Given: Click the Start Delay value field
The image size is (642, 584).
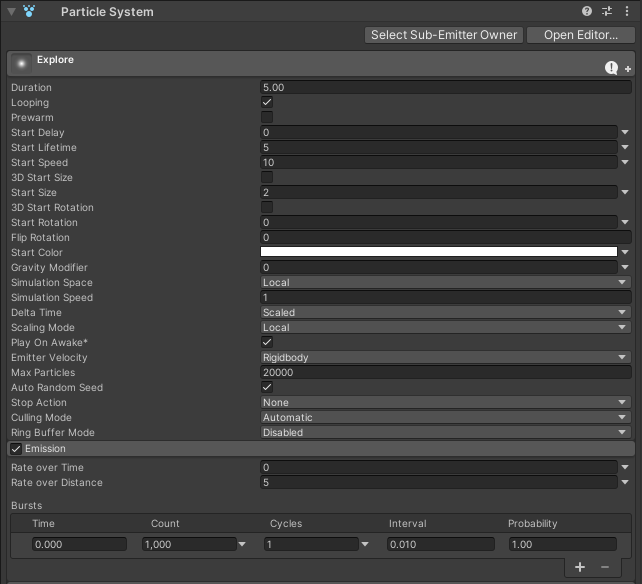Looking at the screenshot, I should point(439,132).
